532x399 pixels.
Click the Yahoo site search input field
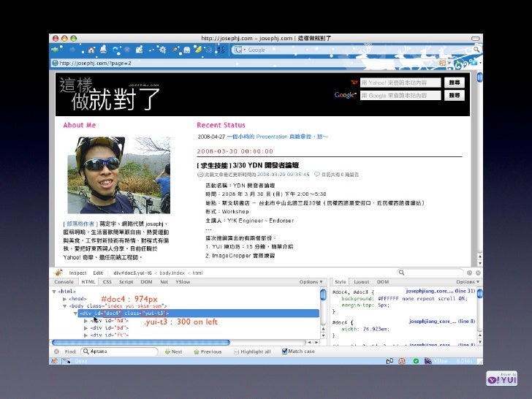click(x=400, y=83)
